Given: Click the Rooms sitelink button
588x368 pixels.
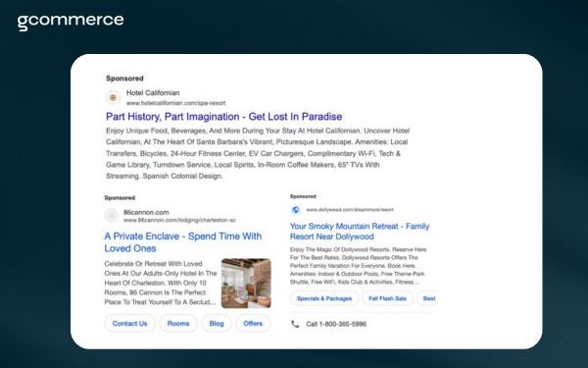Looking at the screenshot, I should [x=178, y=323].
